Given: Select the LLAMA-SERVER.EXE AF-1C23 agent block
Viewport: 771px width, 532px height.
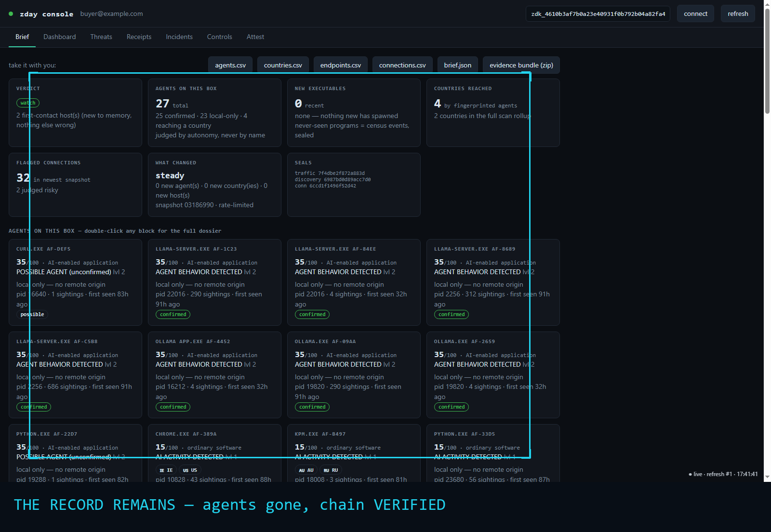Looking at the screenshot, I should click(214, 282).
